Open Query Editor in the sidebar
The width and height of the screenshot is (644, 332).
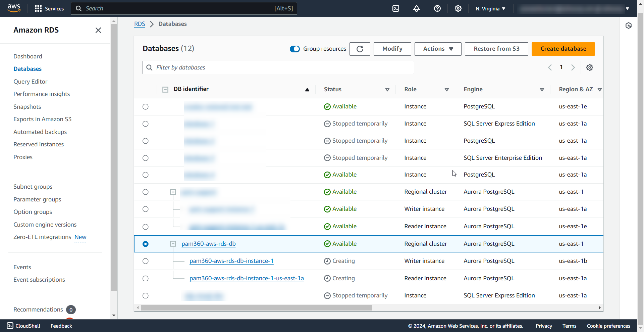pyautogui.click(x=31, y=82)
